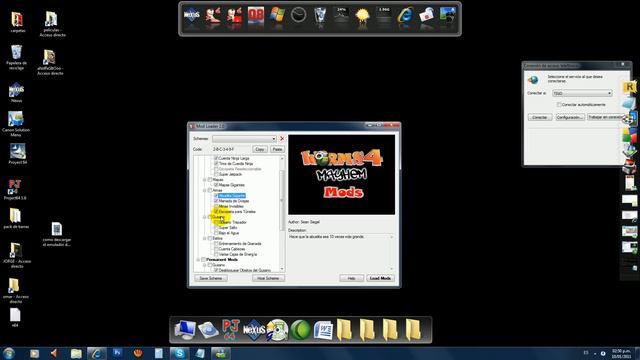Open the first folder in bottom dock
Screen dimensions: 640x360
click(x=344, y=330)
